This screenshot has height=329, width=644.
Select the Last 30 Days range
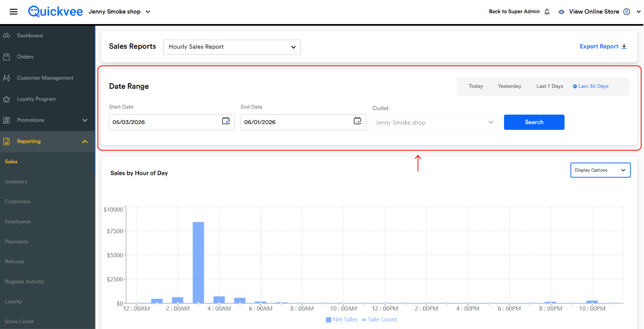point(591,86)
